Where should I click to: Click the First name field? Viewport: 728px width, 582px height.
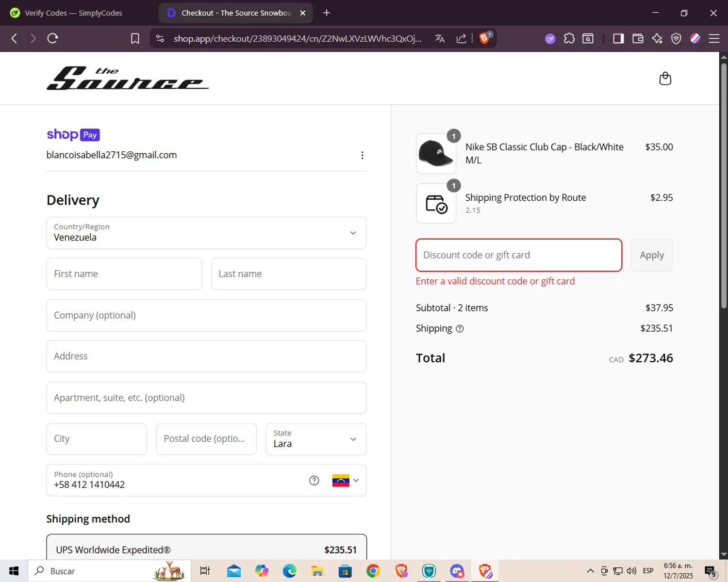pos(124,274)
